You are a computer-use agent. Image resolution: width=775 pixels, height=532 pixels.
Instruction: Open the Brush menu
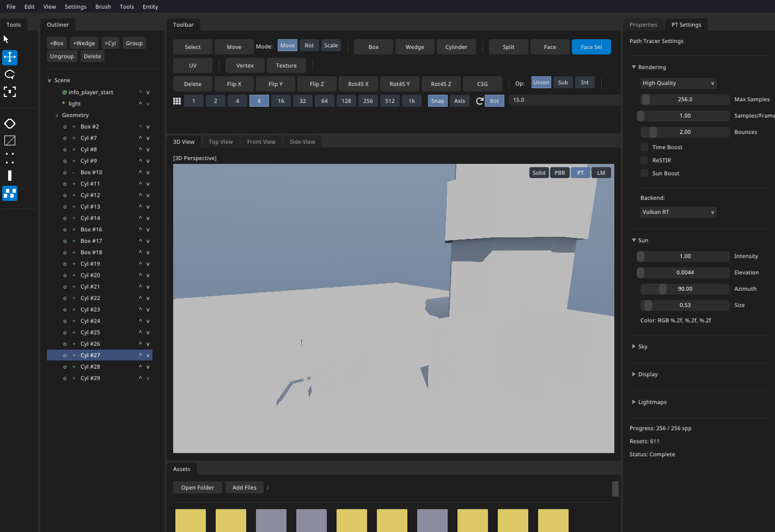pos(103,7)
